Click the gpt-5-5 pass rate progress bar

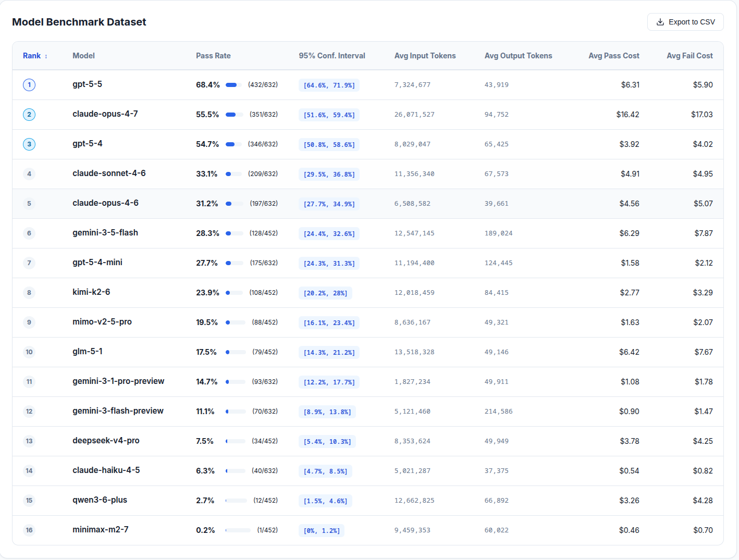[x=234, y=85]
